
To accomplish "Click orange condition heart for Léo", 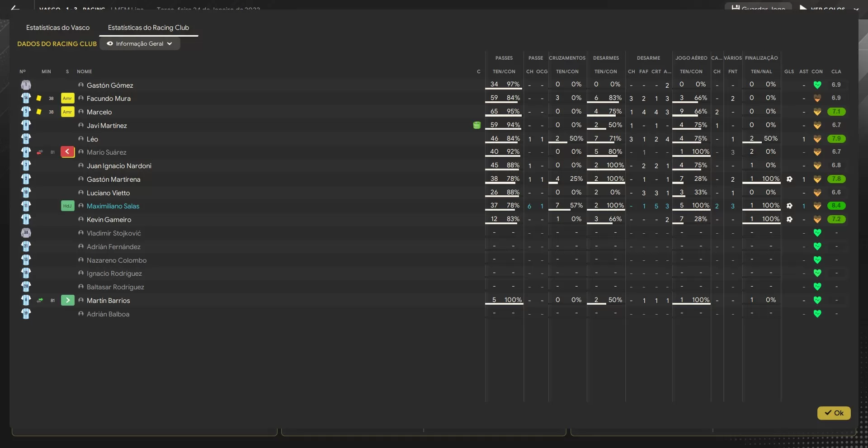I will pos(817,139).
